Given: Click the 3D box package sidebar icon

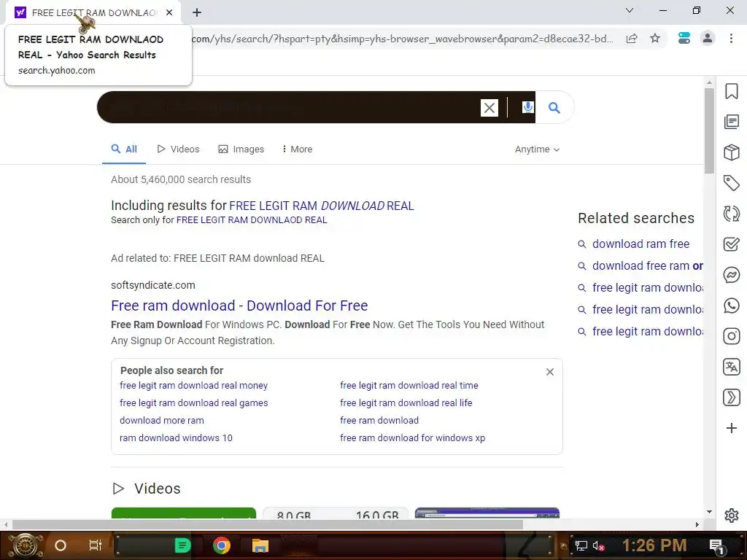Looking at the screenshot, I should point(731,152).
